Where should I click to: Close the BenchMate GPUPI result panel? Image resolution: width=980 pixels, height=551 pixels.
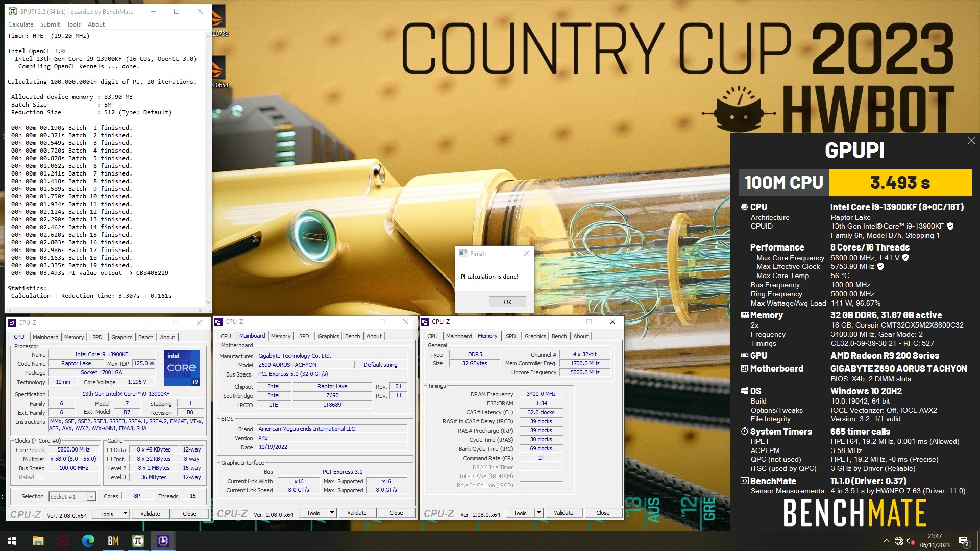click(971, 141)
